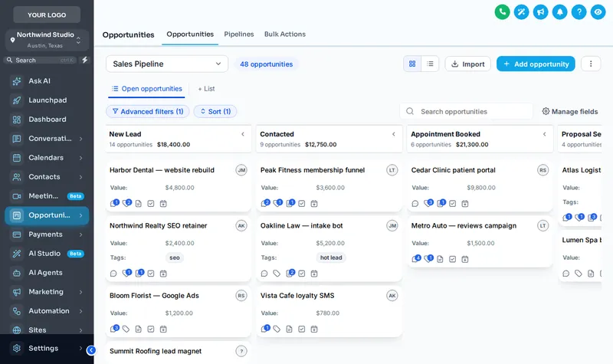Open Settings in sidebar
This screenshot has width=613, height=364.
[x=47, y=348]
